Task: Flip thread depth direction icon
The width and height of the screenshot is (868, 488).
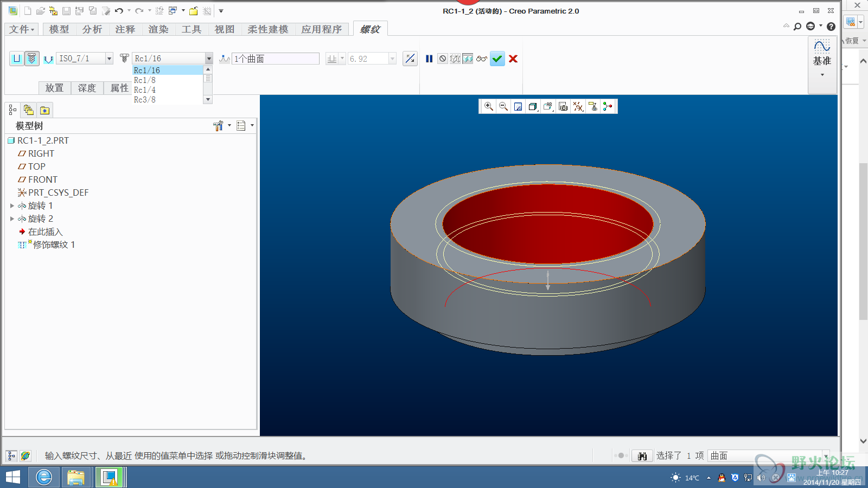Action: pyautogui.click(x=410, y=59)
